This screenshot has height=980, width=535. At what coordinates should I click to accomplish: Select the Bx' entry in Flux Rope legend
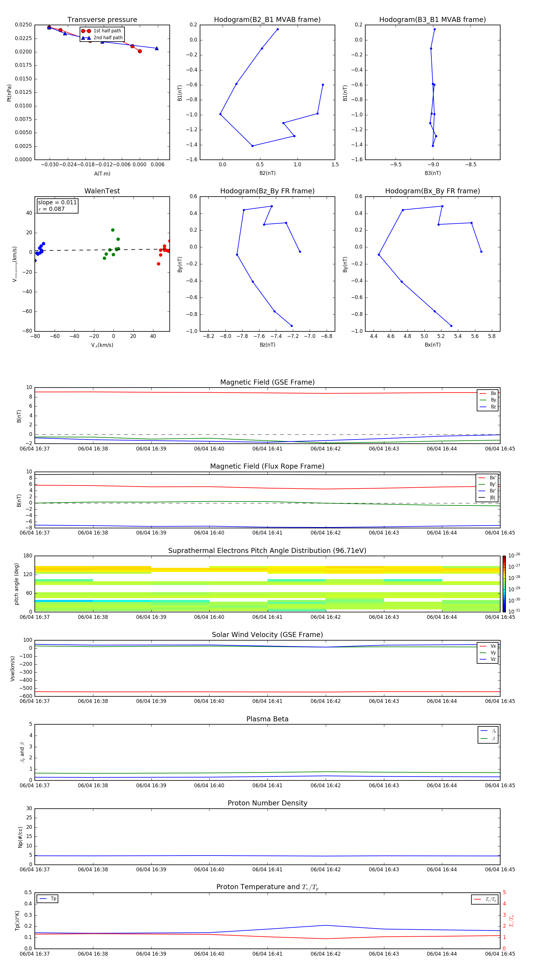point(487,478)
